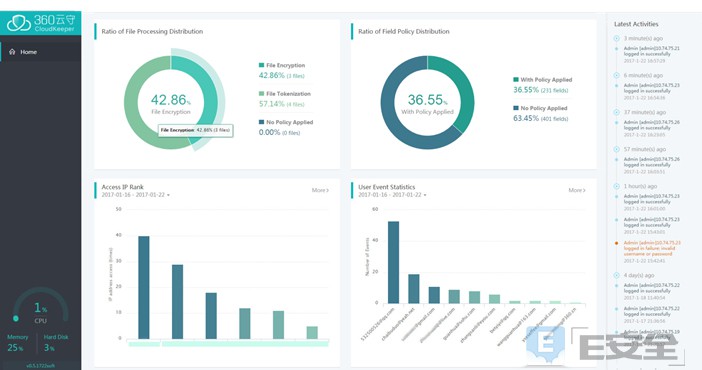Toggle the No Policy Applied field legend swatch

point(516,108)
